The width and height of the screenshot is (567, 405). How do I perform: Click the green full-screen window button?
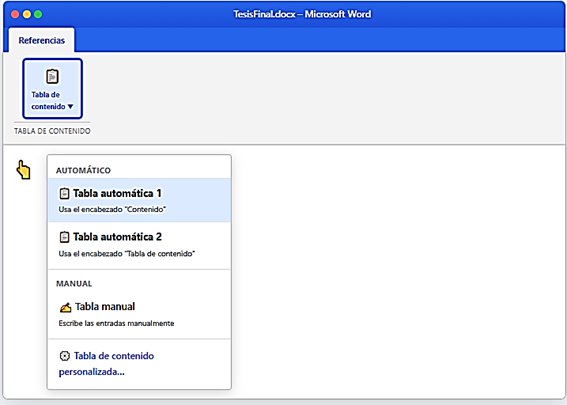pyautogui.click(x=38, y=14)
